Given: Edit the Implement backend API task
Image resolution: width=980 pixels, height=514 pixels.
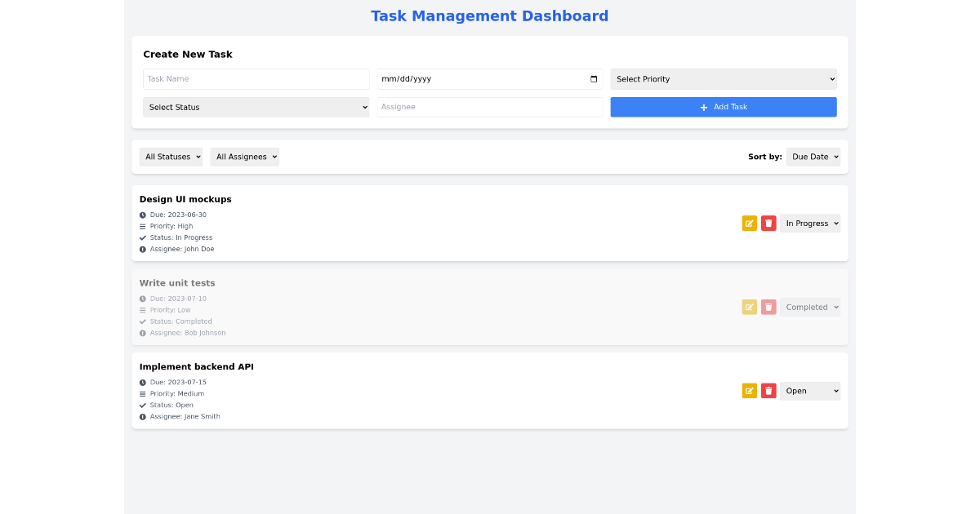Looking at the screenshot, I should coord(749,391).
